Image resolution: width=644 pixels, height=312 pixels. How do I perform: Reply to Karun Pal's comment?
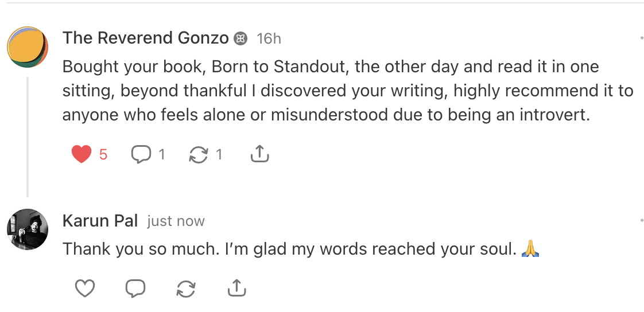click(x=135, y=288)
